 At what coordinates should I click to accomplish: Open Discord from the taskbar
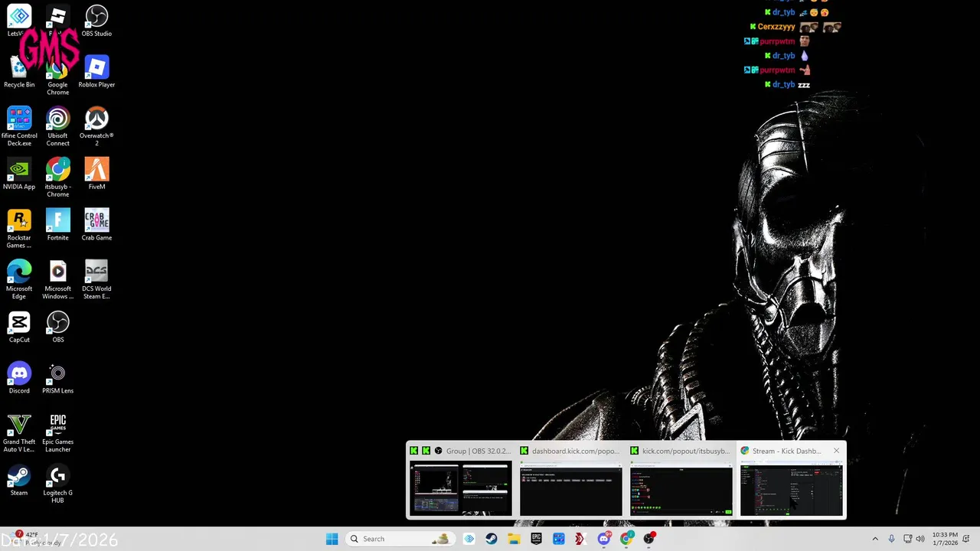coord(604,539)
